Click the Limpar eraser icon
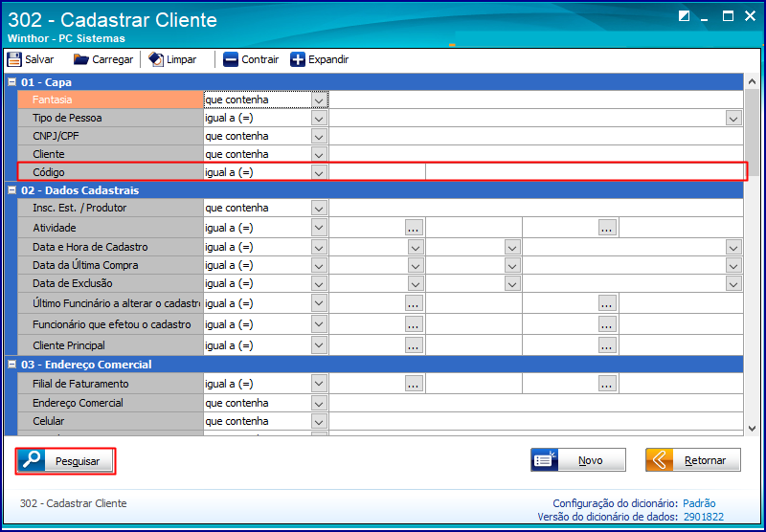The width and height of the screenshot is (766, 532). [x=156, y=59]
